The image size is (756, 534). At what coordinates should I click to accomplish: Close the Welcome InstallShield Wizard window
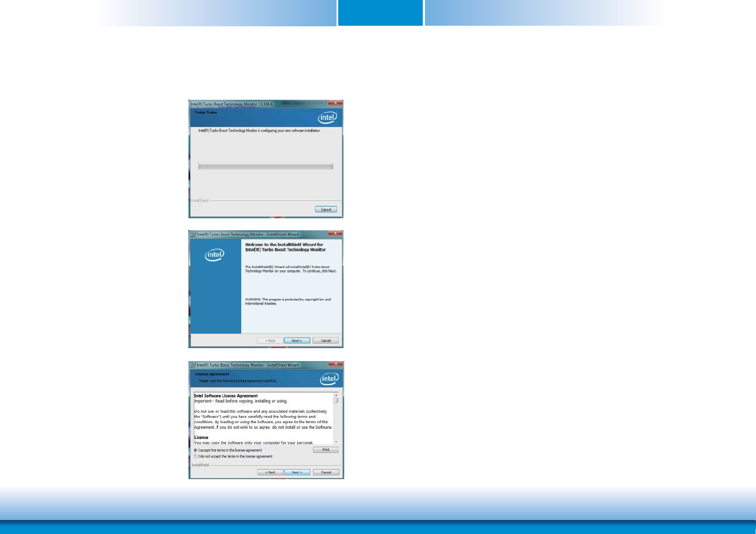click(x=335, y=233)
